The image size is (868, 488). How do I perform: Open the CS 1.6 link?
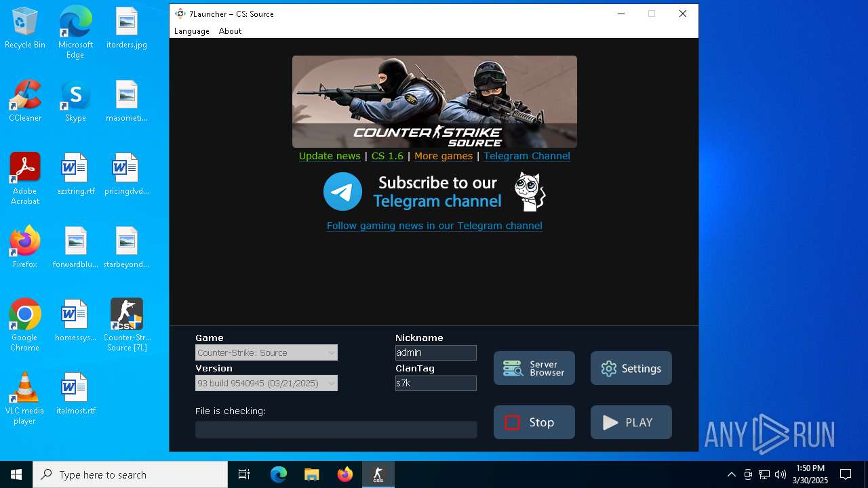click(387, 156)
